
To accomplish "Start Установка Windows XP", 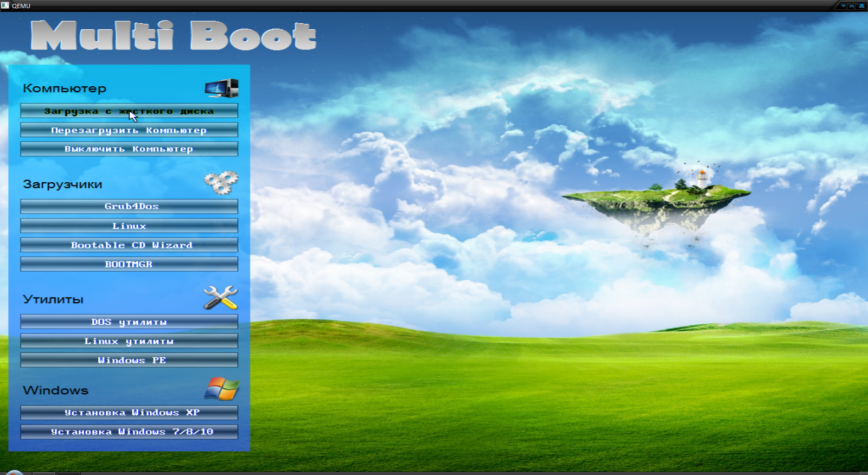I will [129, 413].
